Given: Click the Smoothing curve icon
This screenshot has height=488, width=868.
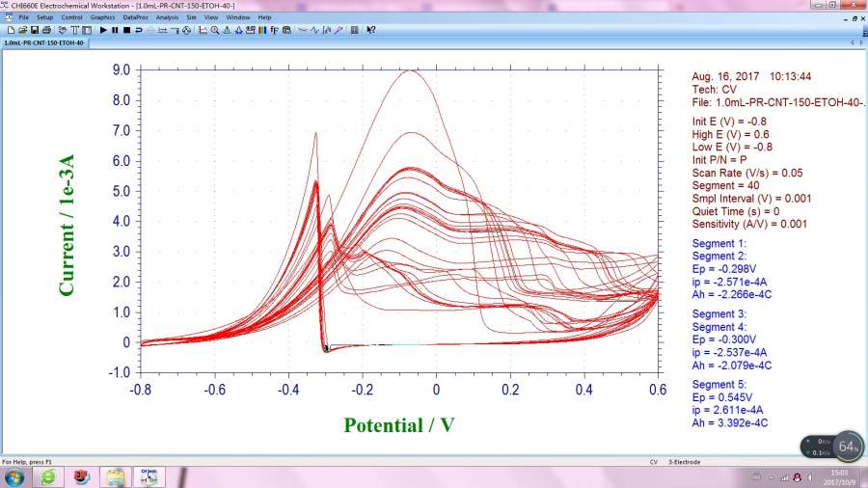Looking at the screenshot, I should coord(302,30).
